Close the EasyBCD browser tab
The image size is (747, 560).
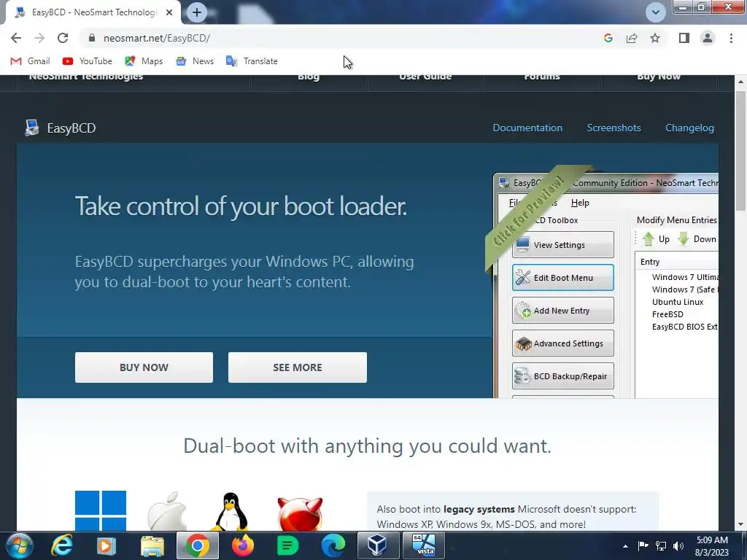(x=169, y=12)
